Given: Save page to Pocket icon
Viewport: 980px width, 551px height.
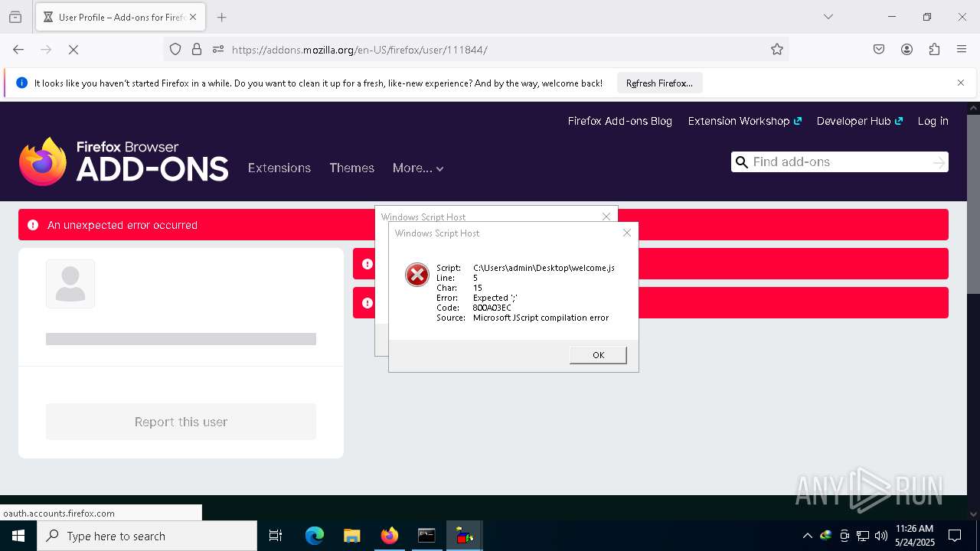Looking at the screenshot, I should [x=879, y=49].
